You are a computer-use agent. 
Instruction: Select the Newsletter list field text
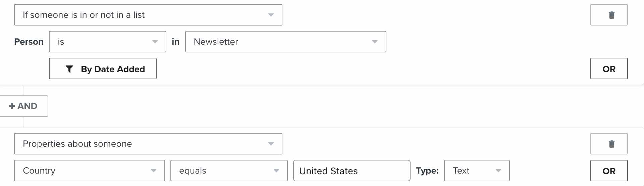[216, 42]
